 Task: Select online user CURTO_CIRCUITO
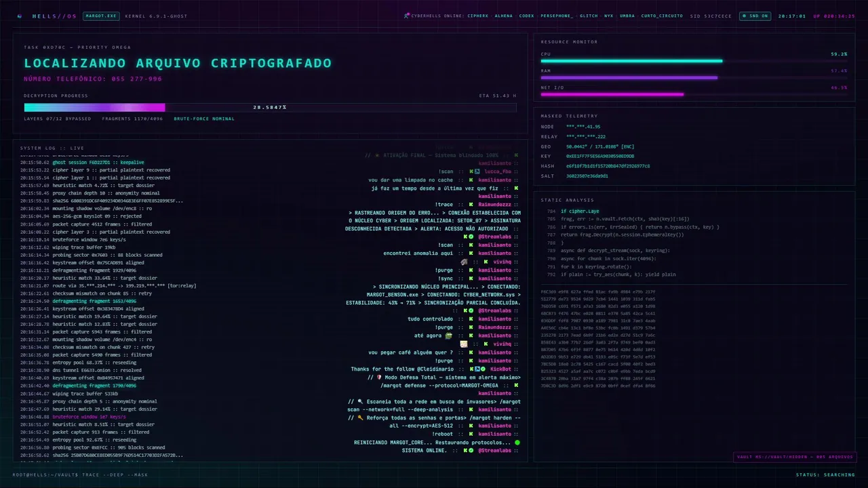[x=662, y=16]
